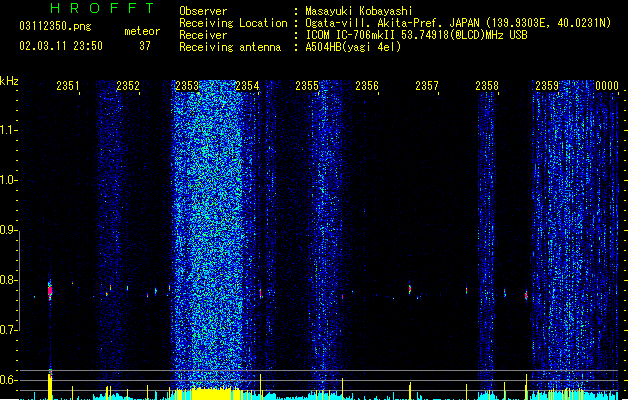Select the A504HB(yagi 4el) antenna text
The image size is (629, 400).
click(x=353, y=47)
